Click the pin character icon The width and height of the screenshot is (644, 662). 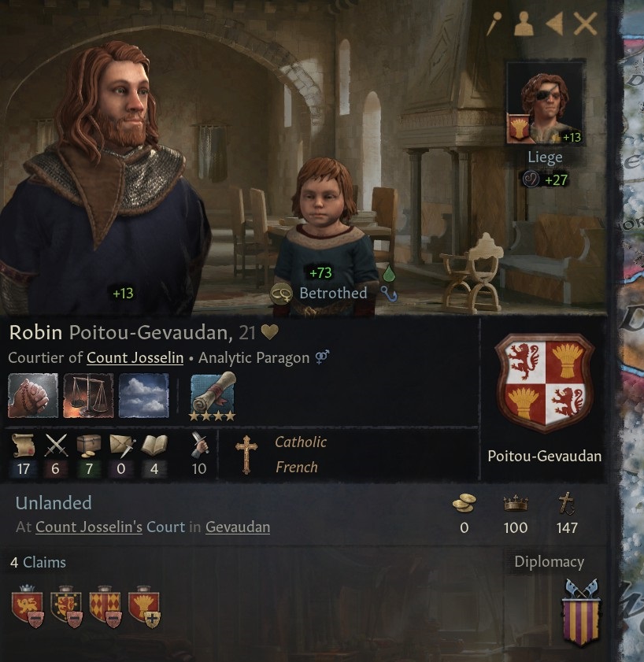tap(494, 23)
